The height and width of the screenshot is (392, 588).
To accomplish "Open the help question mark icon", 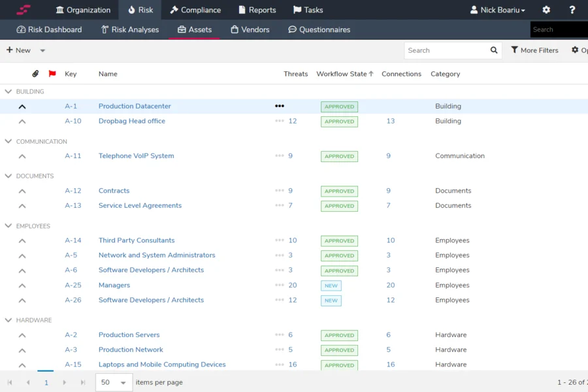I will pos(573,10).
